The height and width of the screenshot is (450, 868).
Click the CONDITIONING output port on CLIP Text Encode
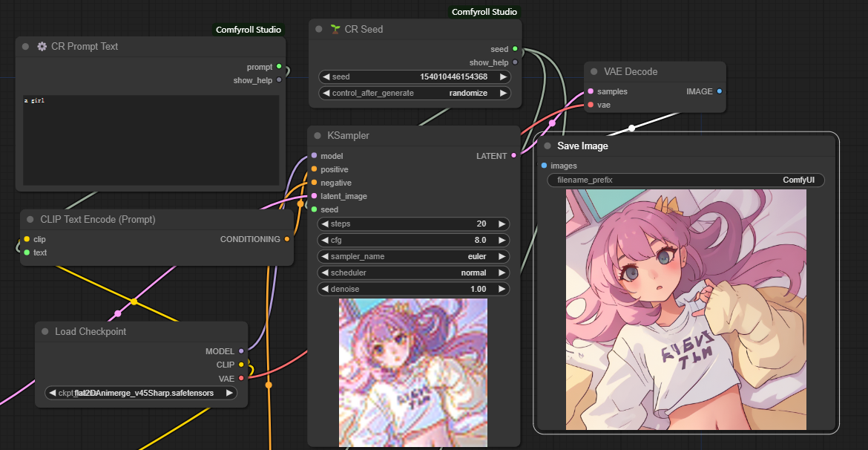coord(287,239)
